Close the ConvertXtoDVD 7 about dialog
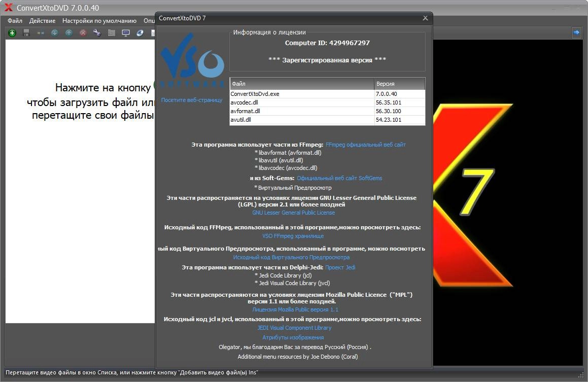This screenshot has width=588, height=382. (x=425, y=18)
